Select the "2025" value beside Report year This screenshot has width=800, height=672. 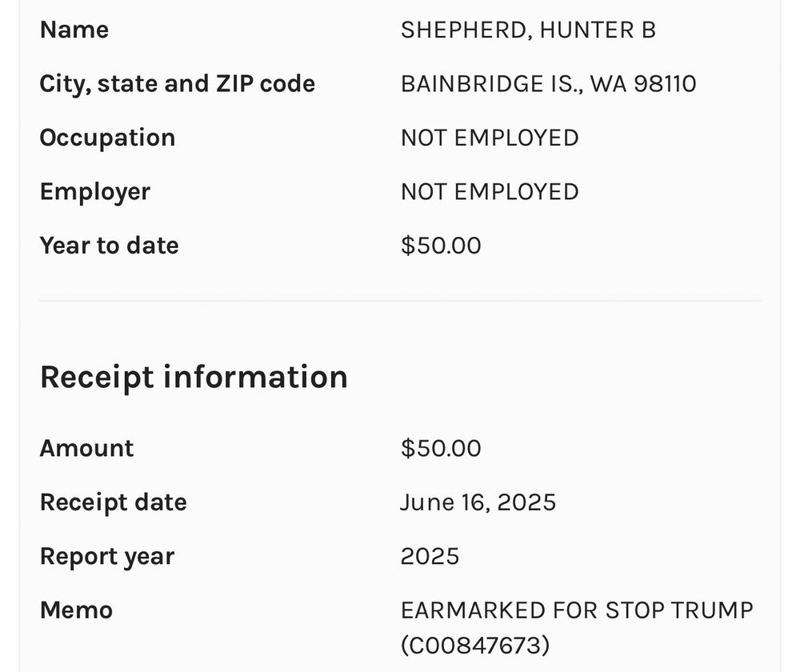pyautogui.click(x=430, y=557)
